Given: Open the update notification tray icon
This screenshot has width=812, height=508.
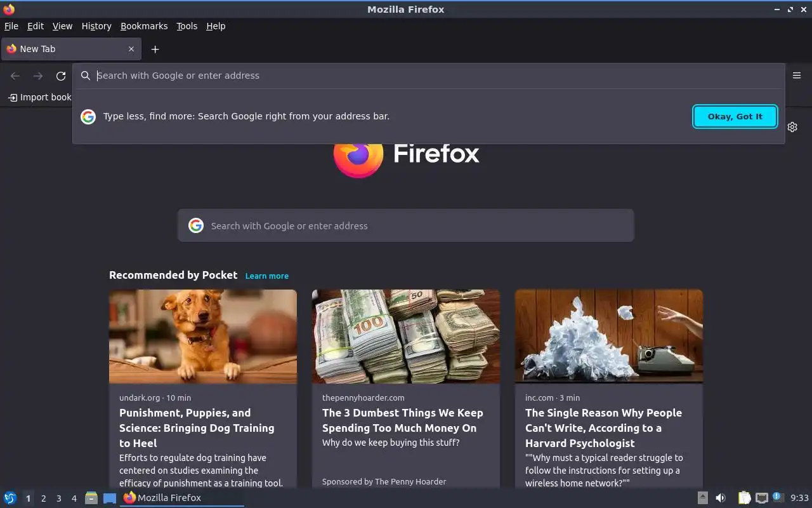Looking at the screenshot, I should click(778, 497).
